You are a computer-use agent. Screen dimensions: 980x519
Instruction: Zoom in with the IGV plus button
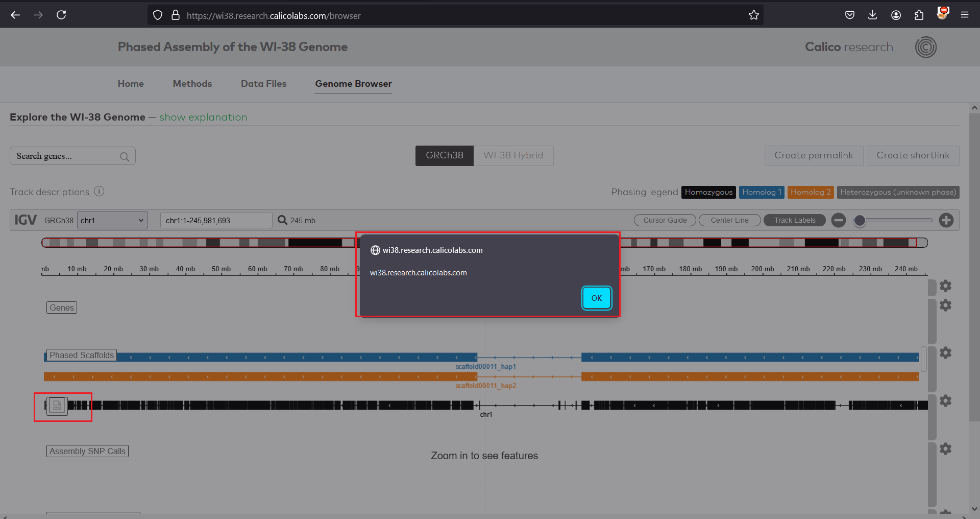(x=946, y=220)
